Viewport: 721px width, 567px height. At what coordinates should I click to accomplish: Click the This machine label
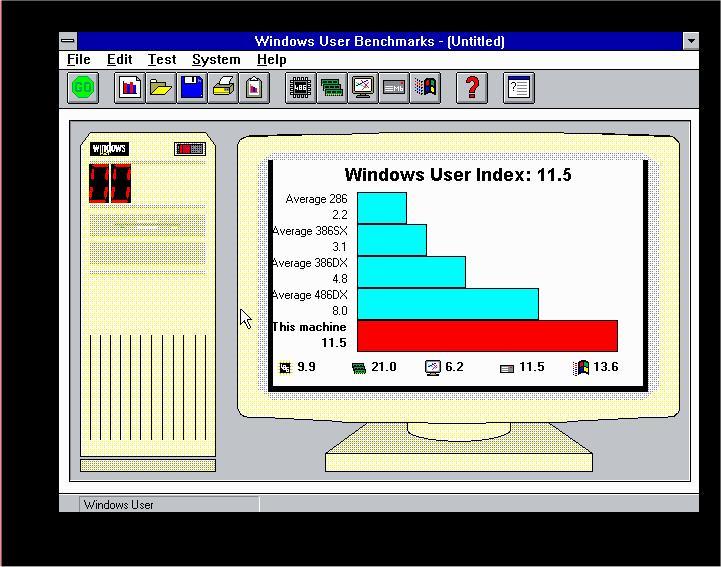coord(309,327)
